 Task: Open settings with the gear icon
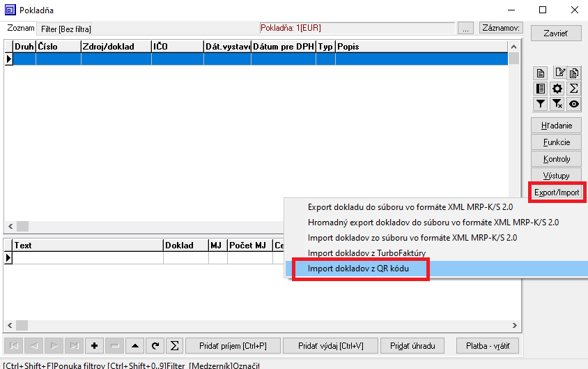557,89
